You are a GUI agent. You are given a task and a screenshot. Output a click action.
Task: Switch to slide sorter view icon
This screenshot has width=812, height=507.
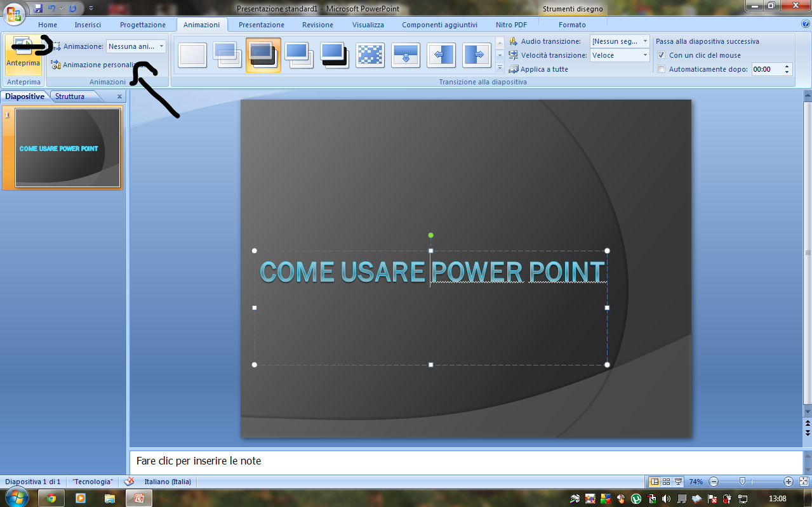667,482
